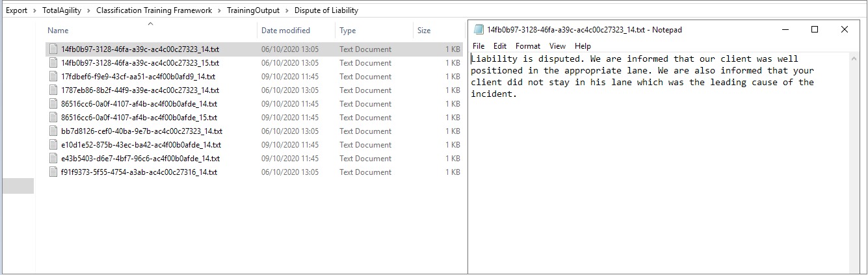Click the Notepad icon in the title bar
This screenshot has height=275, width=868.
coord(479,30)
